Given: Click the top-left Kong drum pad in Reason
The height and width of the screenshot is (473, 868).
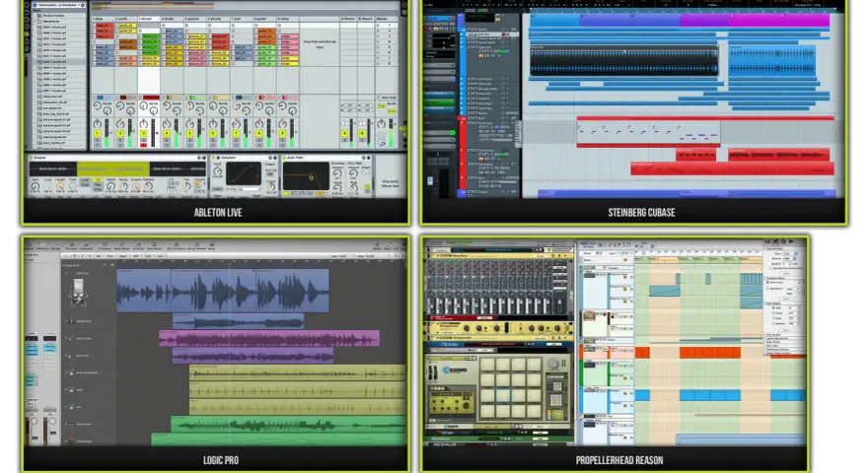Looking at the screenshot, I should pos(487,365).
